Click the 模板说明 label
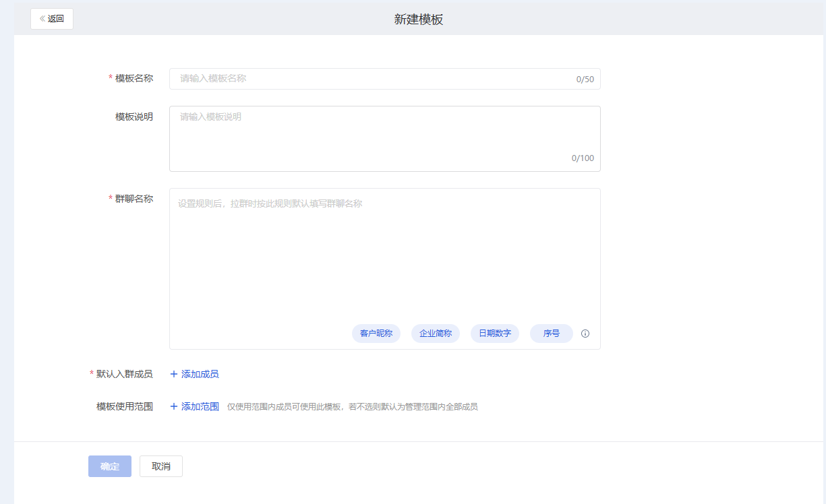 134,117
